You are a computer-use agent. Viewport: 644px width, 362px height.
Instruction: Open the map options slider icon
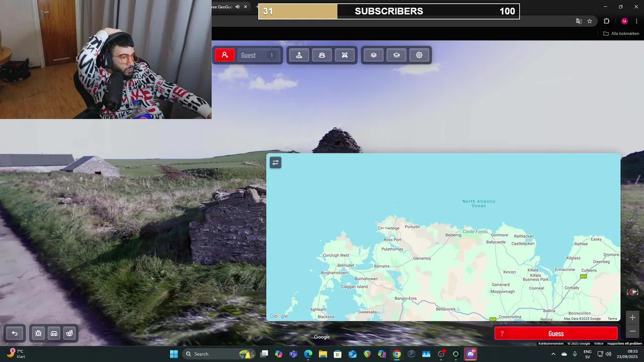(x=275, y=162)
